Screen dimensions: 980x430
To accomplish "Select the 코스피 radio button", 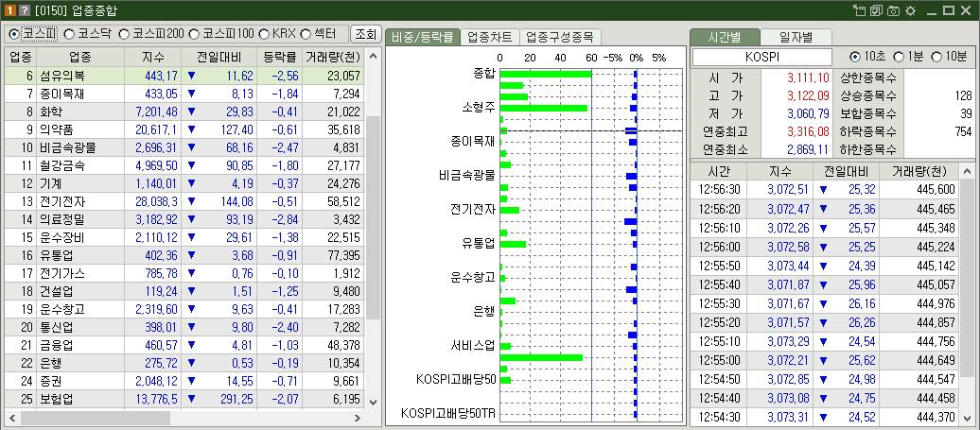I will (x=14, y=33).
